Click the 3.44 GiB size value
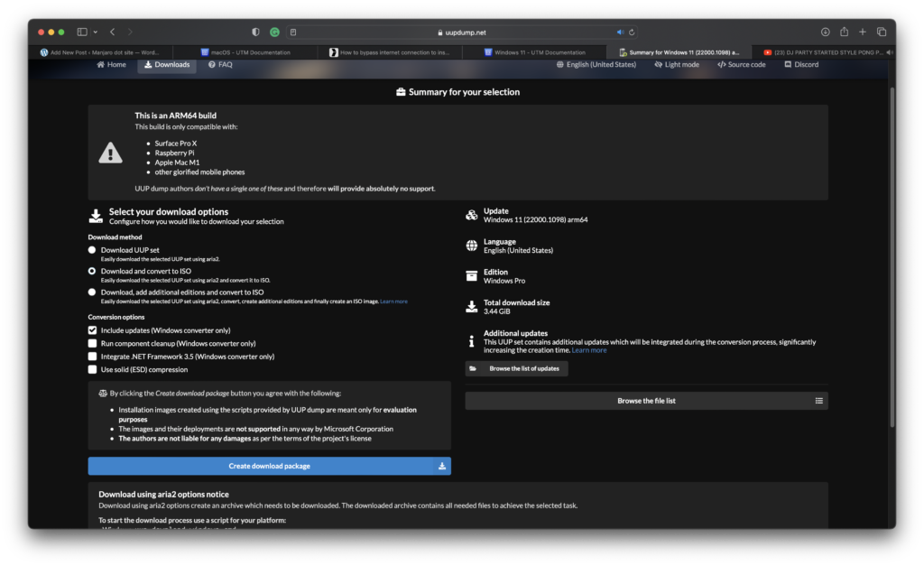The height and width of the screenshot is (566, 924). (x=497, y=311)
